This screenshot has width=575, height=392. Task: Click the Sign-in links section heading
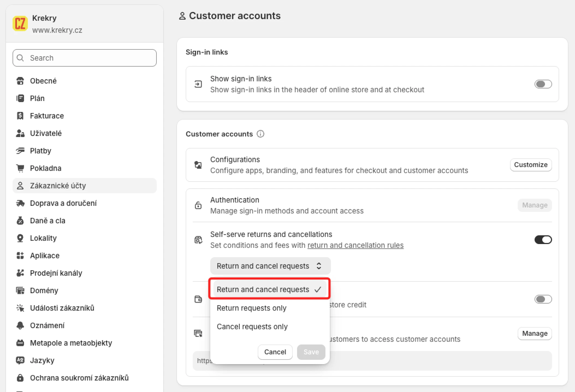coord(207,52)
